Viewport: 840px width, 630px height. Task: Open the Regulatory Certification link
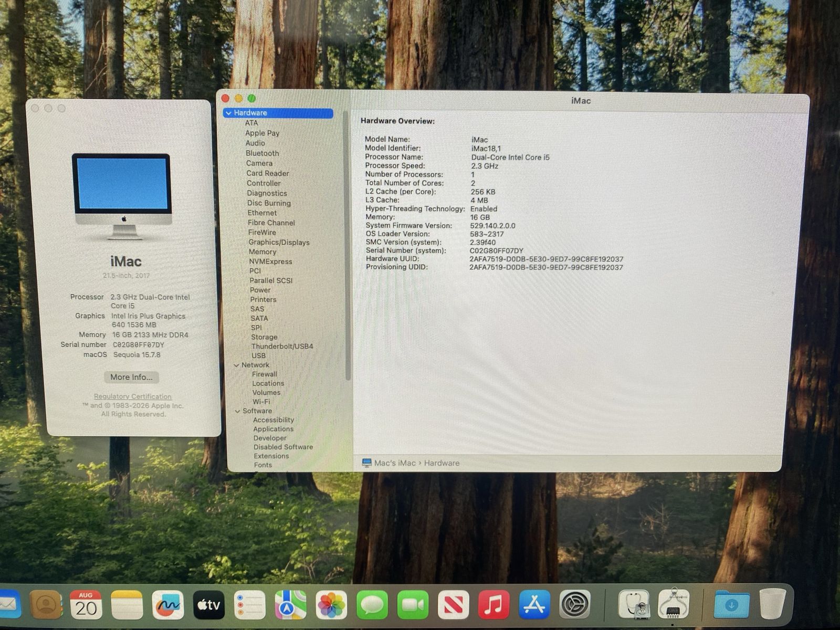click(x=133, y=396)
